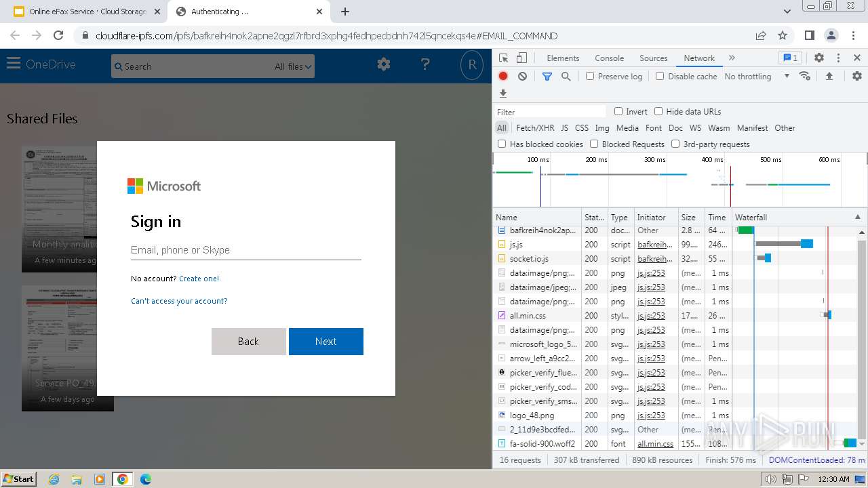Image resolution: width=868 pixels, height=488 pixels.
Task: Switch to the Elements tab
Action: (563, 58)
